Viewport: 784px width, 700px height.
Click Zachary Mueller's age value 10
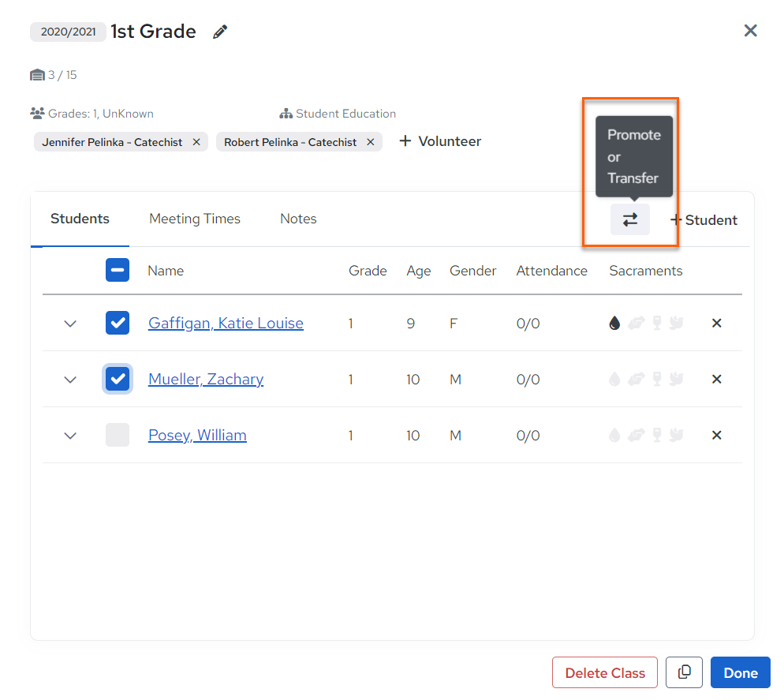(413, 380)
